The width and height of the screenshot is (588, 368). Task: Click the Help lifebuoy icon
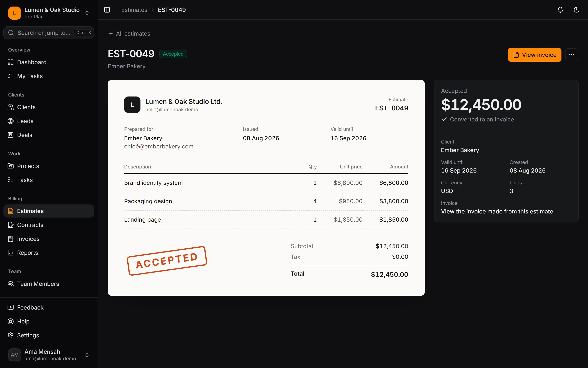click(x=11, y=321)
